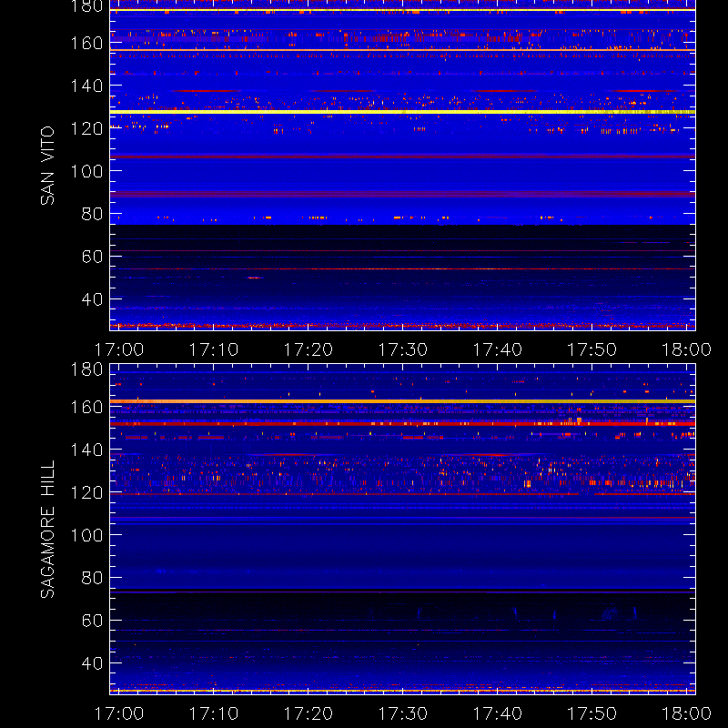Select the 40 tick label on San Vito axis
This screenshot has height=728, width=728.
[92, 299]
